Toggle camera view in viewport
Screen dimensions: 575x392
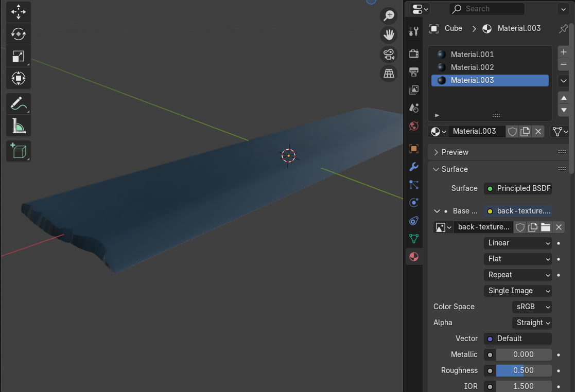[x=389, y=55]
